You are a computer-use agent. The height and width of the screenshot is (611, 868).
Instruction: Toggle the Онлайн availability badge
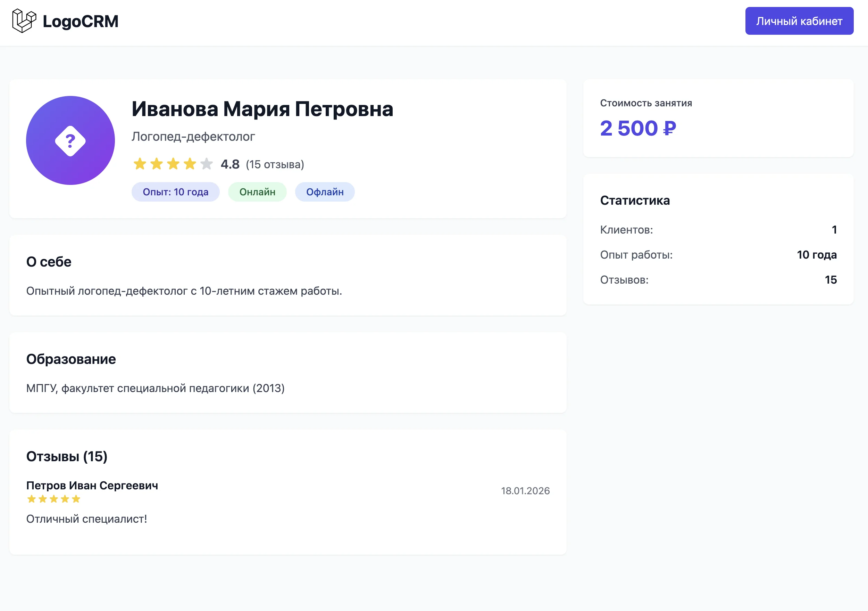(258, 192)
